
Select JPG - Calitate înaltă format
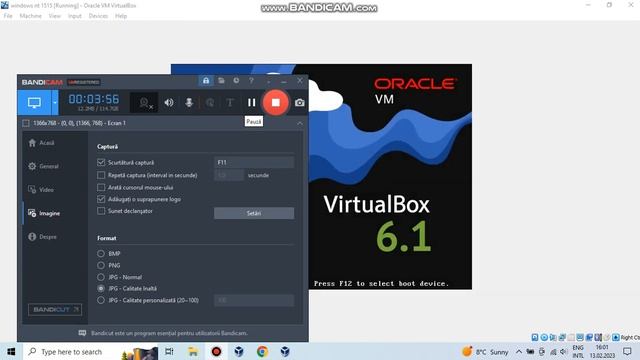click(101, 288)
